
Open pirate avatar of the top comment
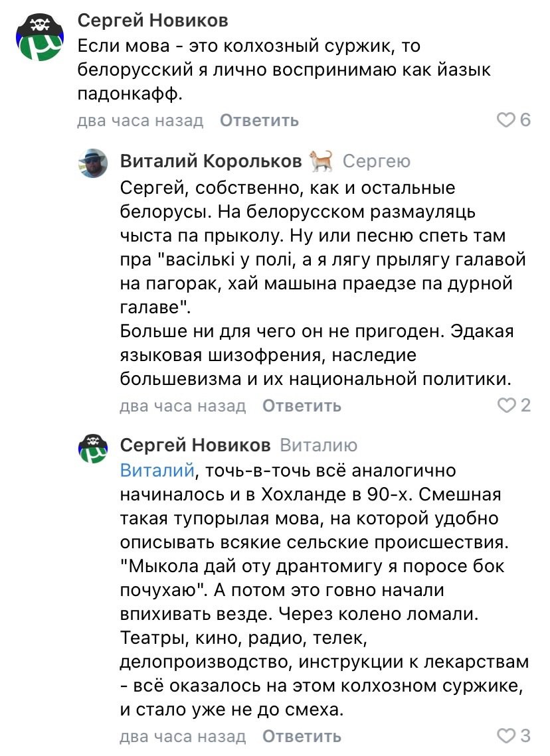pyautogui.click(x=39, y=38)
